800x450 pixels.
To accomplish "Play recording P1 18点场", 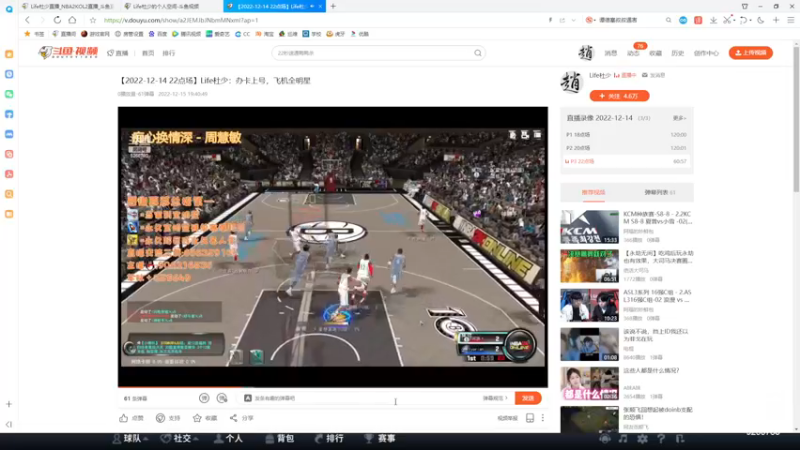I will [627, 135].
